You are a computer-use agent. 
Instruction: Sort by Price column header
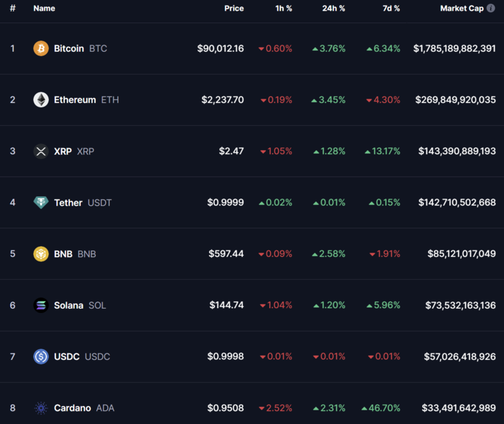(x=234, y=9)
